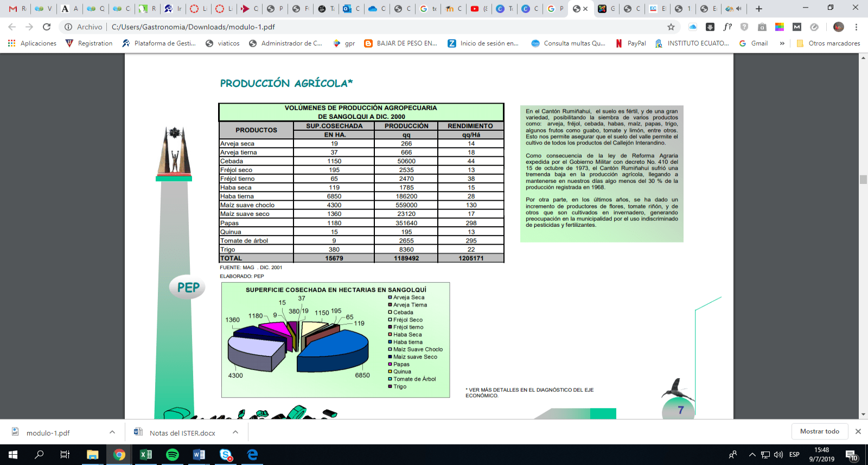Open Skype from the taskbar
Viewport: 868px width, 465px height.
pyautogui.click(x=226, y=455)
